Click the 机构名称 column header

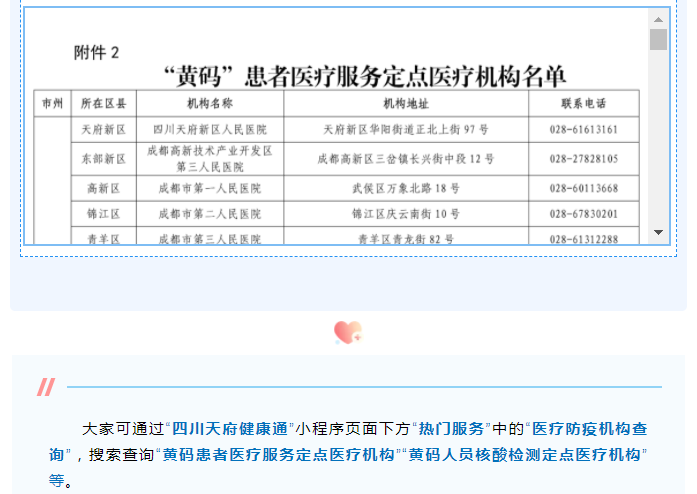pos(209,103)
